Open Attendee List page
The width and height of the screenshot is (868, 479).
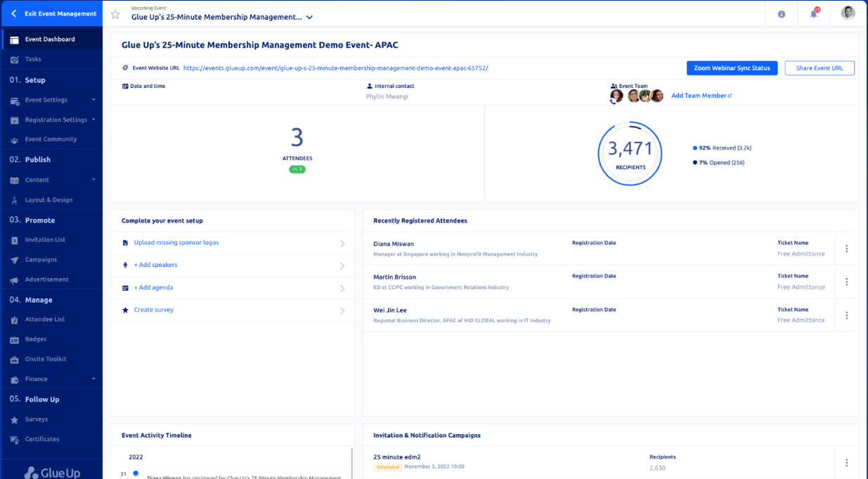click(45, 320)
